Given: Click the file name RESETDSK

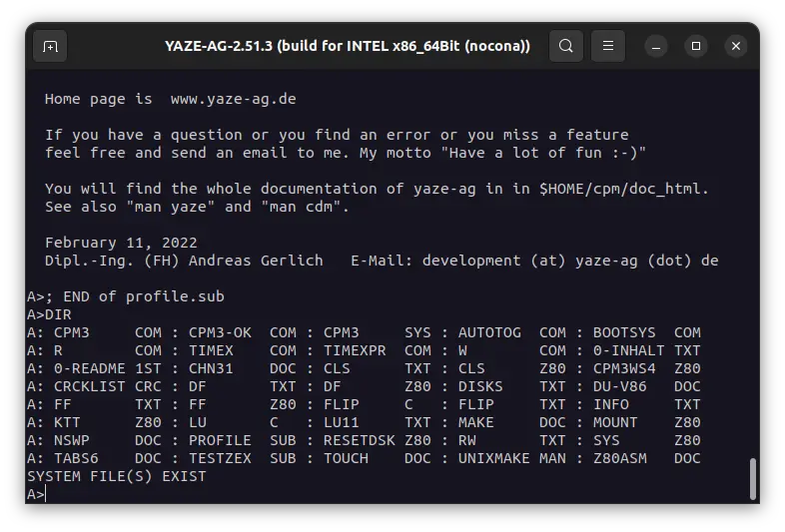Looking at the screenshot, I should [x=359, y=440].
